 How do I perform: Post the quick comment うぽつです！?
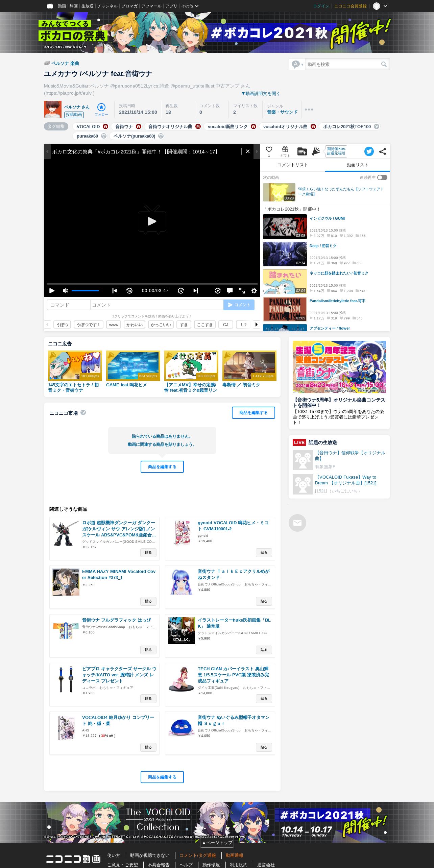(89, 324)
